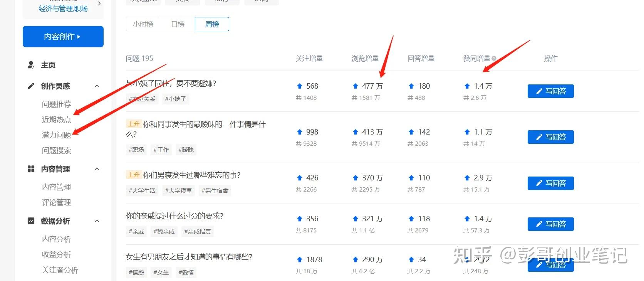This screenshot has height=281, width=644.
Task: Click the 问题 195 count label
Action: (139, 59)
